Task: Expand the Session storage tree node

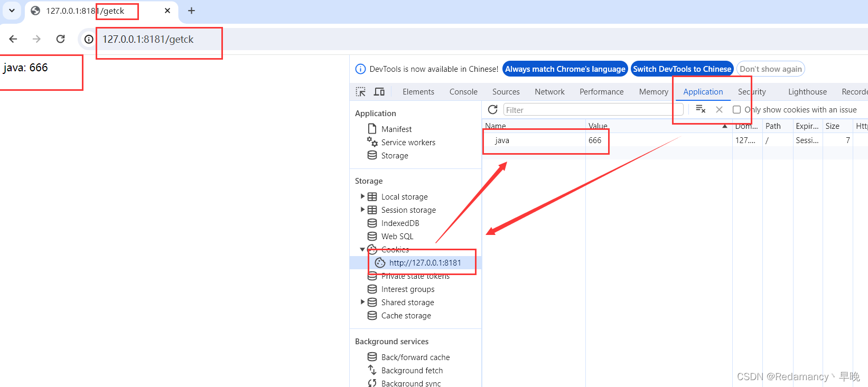Action: (x=362, y=210)
